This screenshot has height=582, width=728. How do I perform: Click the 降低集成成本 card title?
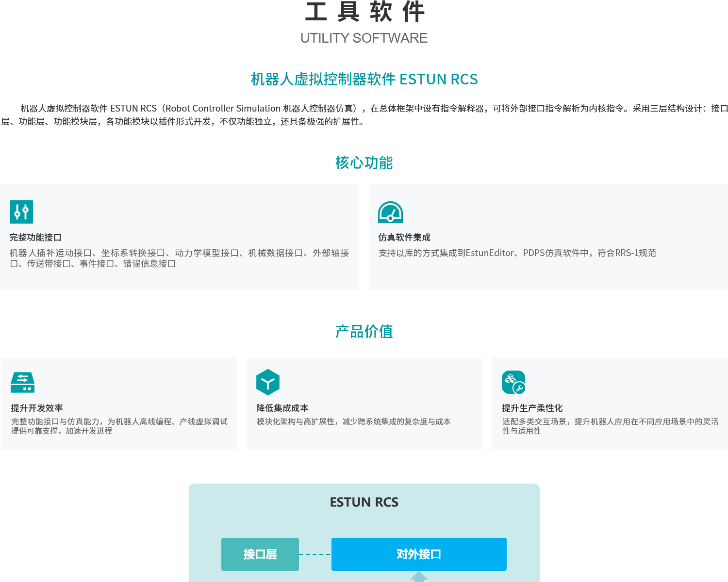click(x=282, y=408)
